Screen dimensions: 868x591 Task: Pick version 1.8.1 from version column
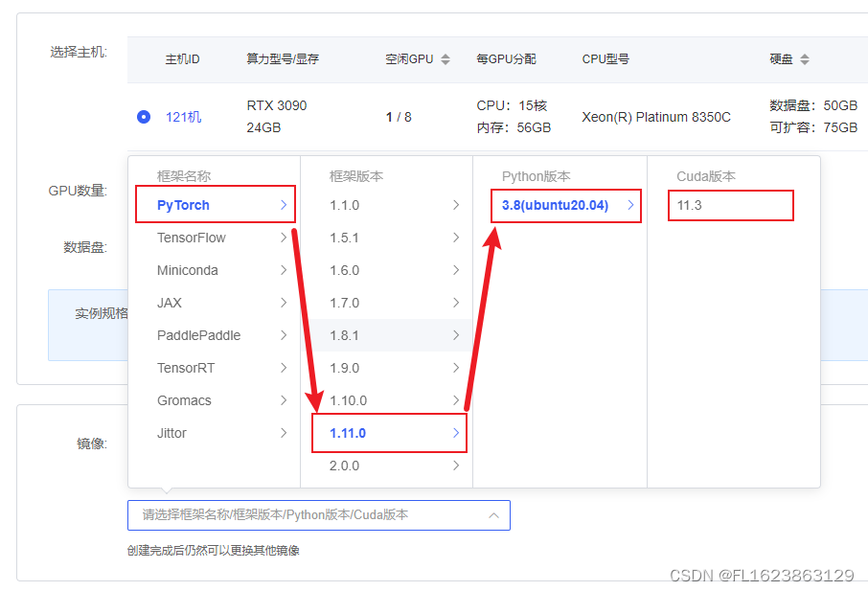click(344, 335)
